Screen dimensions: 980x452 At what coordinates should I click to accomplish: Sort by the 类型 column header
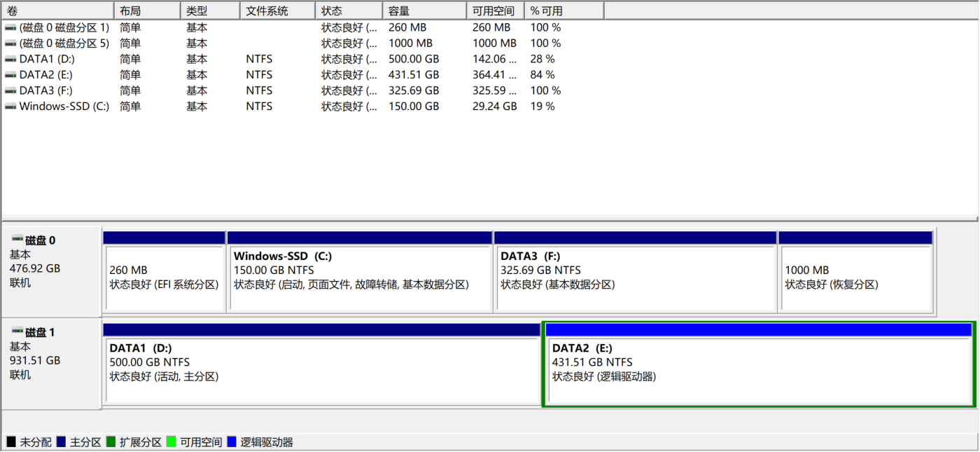click(210, 11)
